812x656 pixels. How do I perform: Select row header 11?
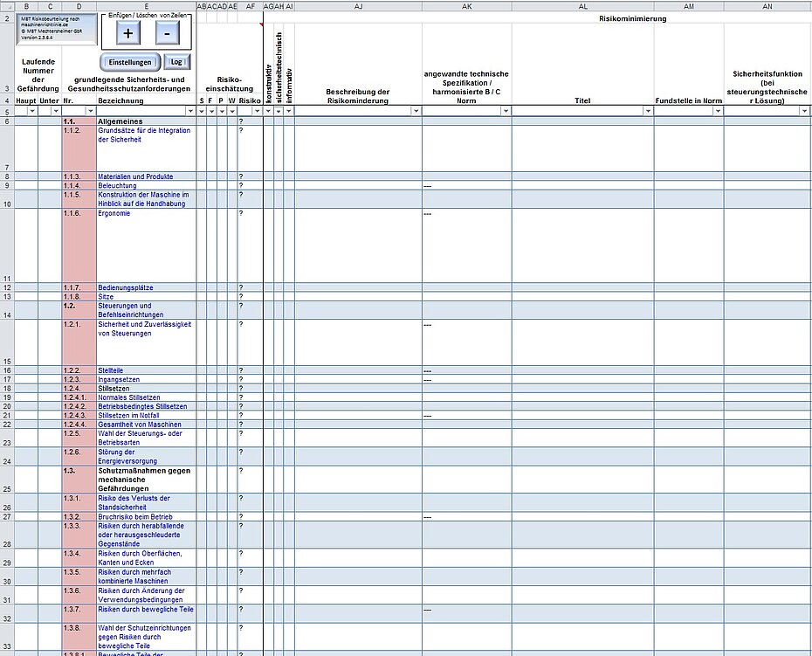(7, 245)
